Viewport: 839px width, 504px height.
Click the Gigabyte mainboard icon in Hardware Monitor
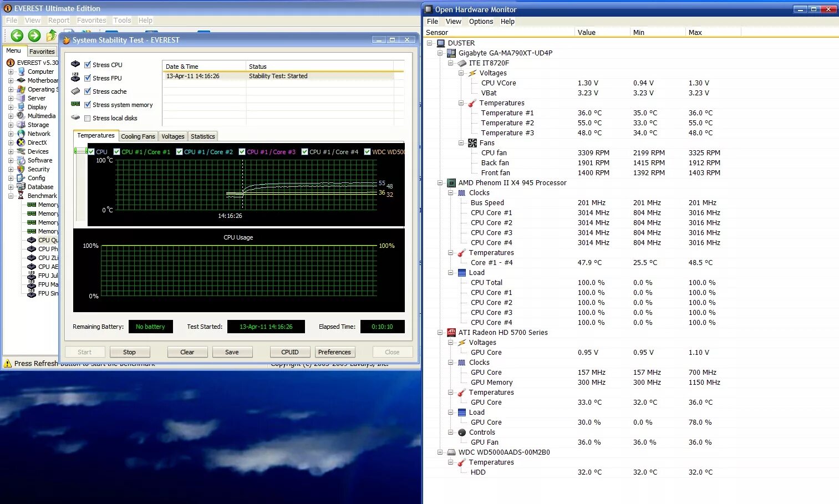[451, 53]
